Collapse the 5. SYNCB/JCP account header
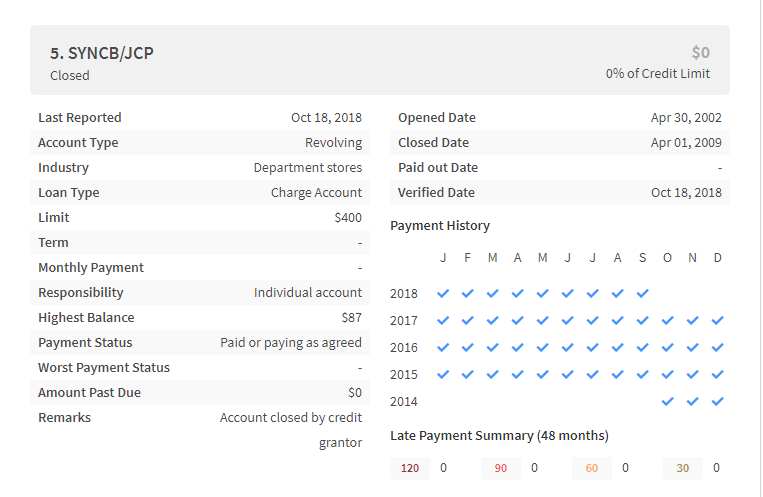 (380, 60)
